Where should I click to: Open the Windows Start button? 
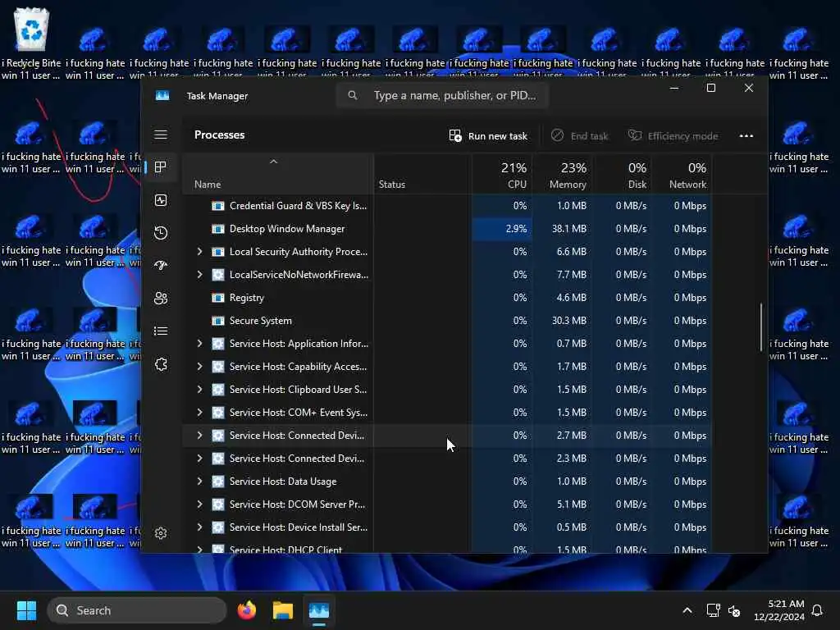click(x=26, y=610)
